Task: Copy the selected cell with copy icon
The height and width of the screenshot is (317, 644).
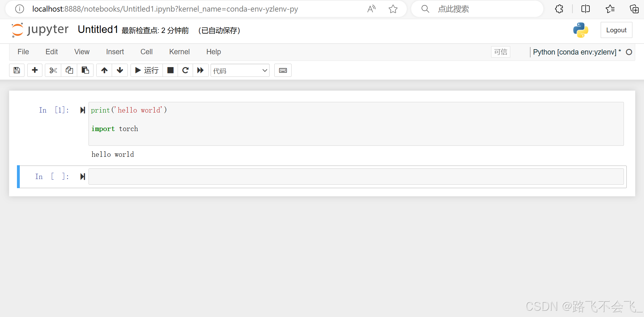Action: pyautogui.click(x=69, y=70)
